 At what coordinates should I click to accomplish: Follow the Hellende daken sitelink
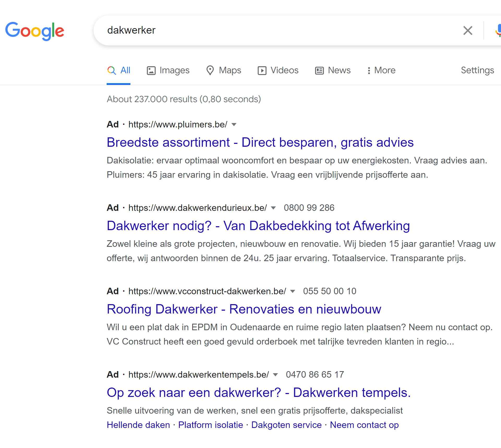coord(138,425)
